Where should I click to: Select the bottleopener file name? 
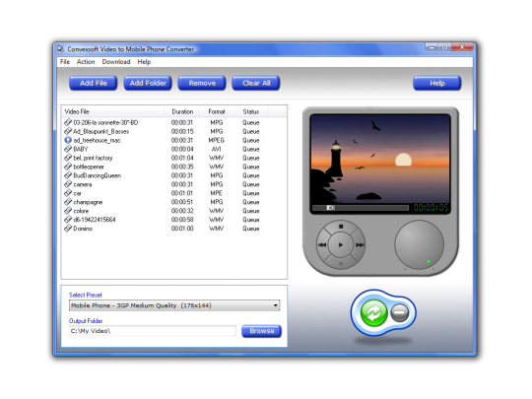click(89, 166)
